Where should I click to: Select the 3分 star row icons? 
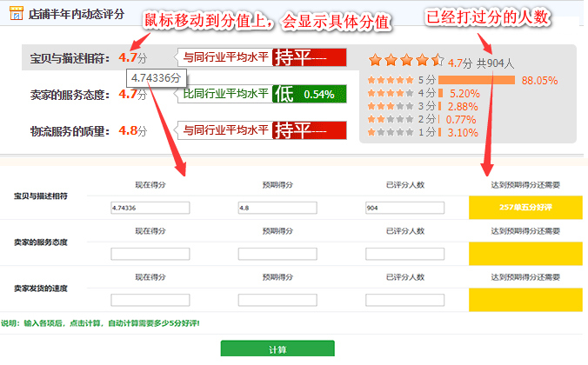click(391, 106)
